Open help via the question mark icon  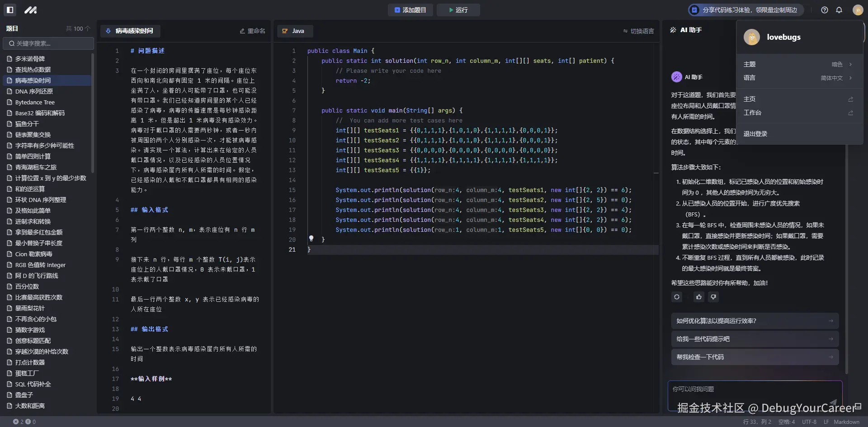[824, 9]
